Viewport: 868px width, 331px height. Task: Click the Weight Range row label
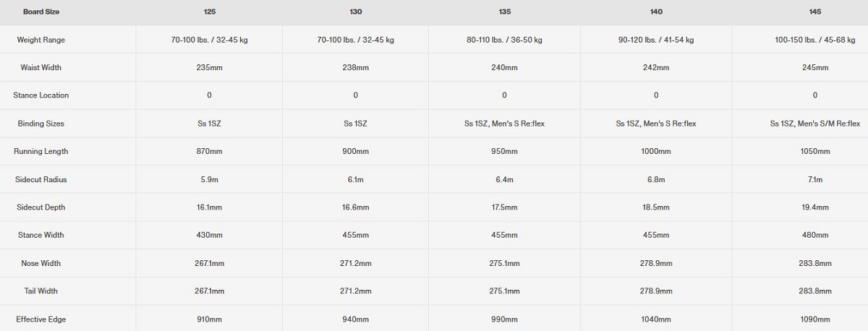[x=41, y=40]
